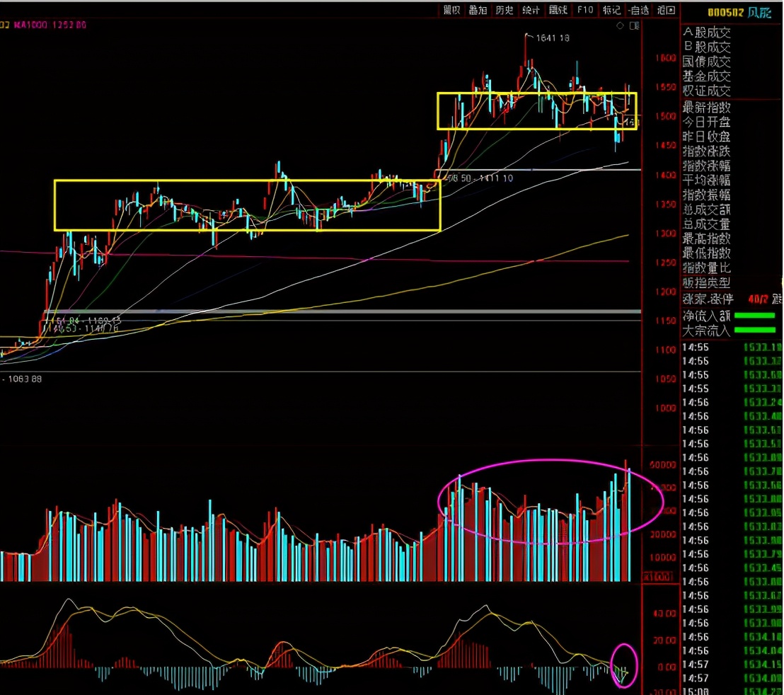Activate the 画线 drawing tool
Viewport: 784px width, 695px height.
pos(558,10)
